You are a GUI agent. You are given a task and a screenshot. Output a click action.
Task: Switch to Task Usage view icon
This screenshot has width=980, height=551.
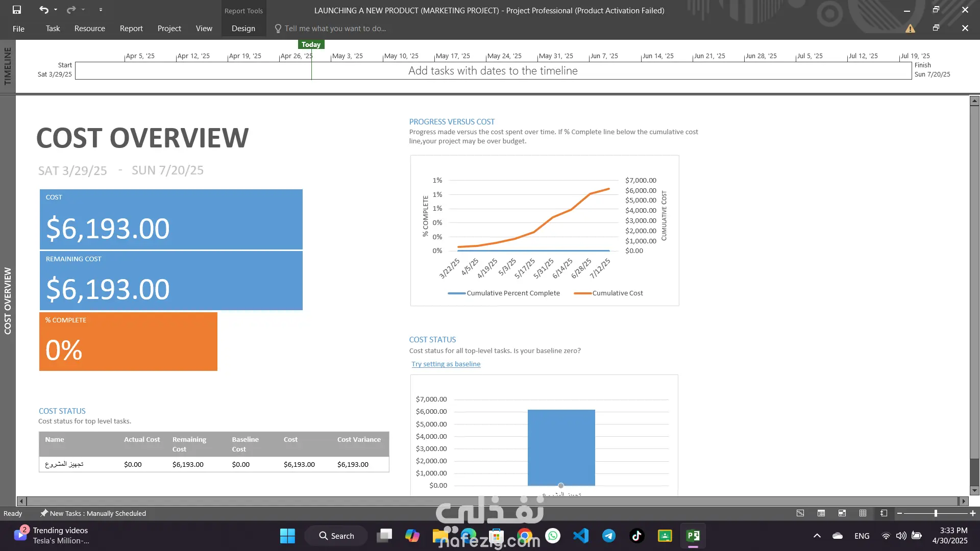coord(821,513)
